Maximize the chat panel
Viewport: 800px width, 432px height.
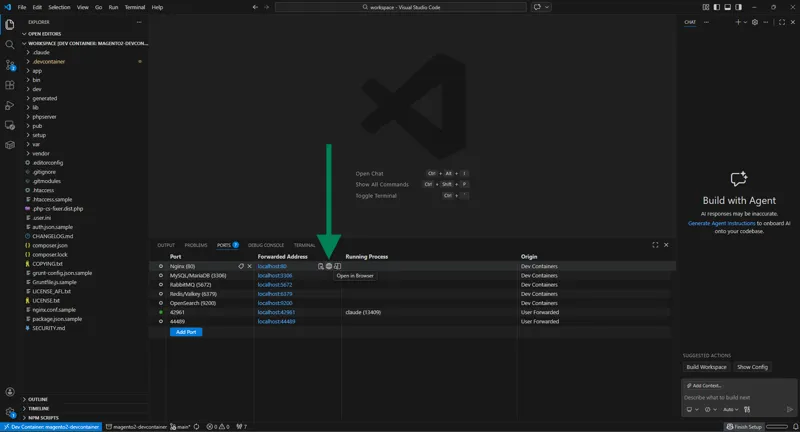782,22
